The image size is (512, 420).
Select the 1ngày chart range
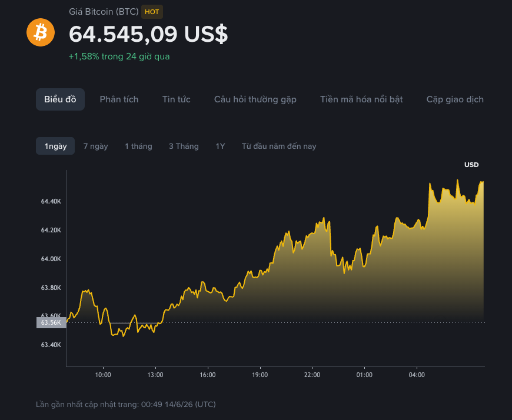click(55, 146)
